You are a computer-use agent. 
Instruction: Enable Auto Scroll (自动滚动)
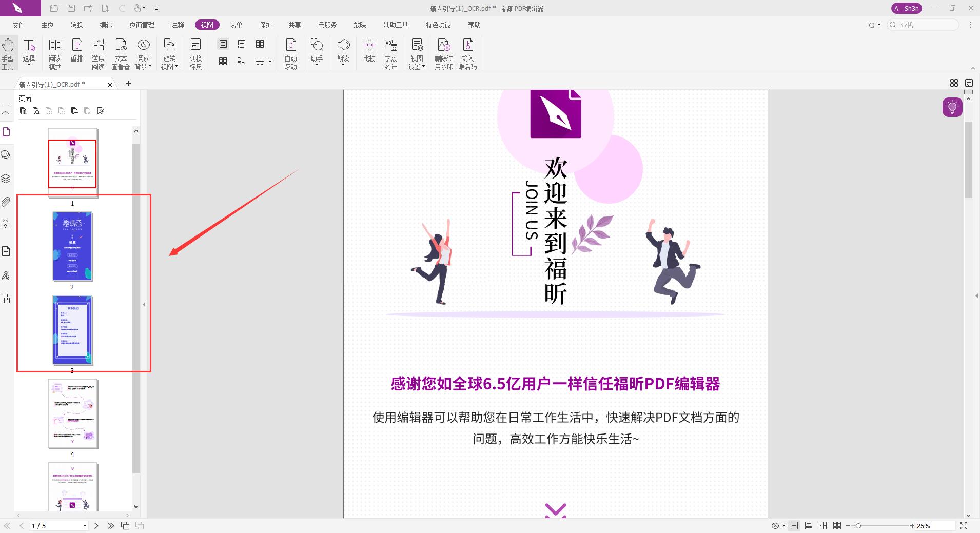290,52
